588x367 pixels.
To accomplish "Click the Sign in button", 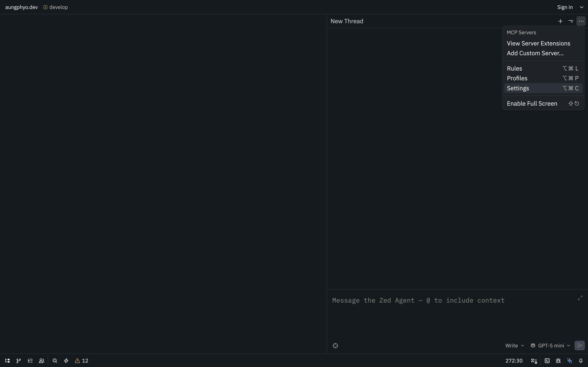I will click(x=565, y=7).
